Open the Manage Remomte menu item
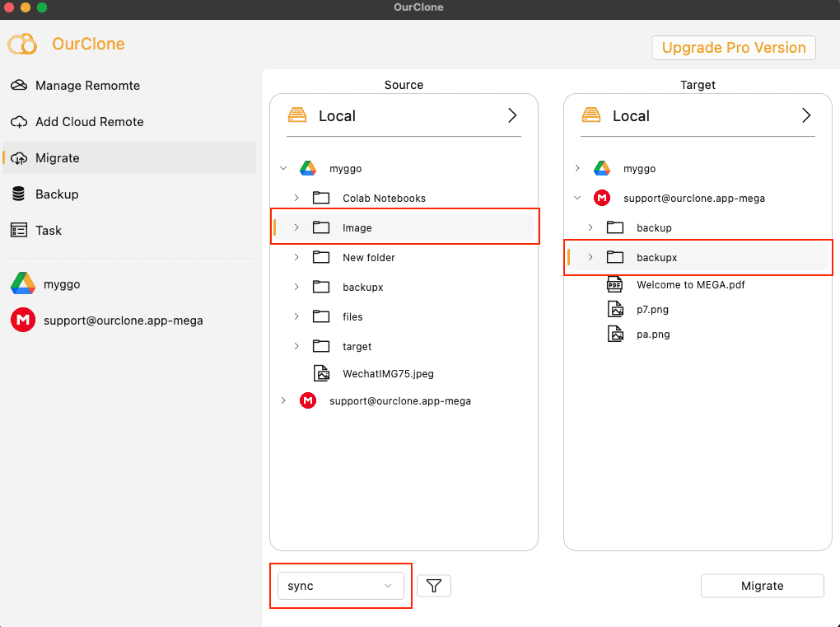Image resolution: width=840 pixels, height=627 pixels. pos(87,86)
